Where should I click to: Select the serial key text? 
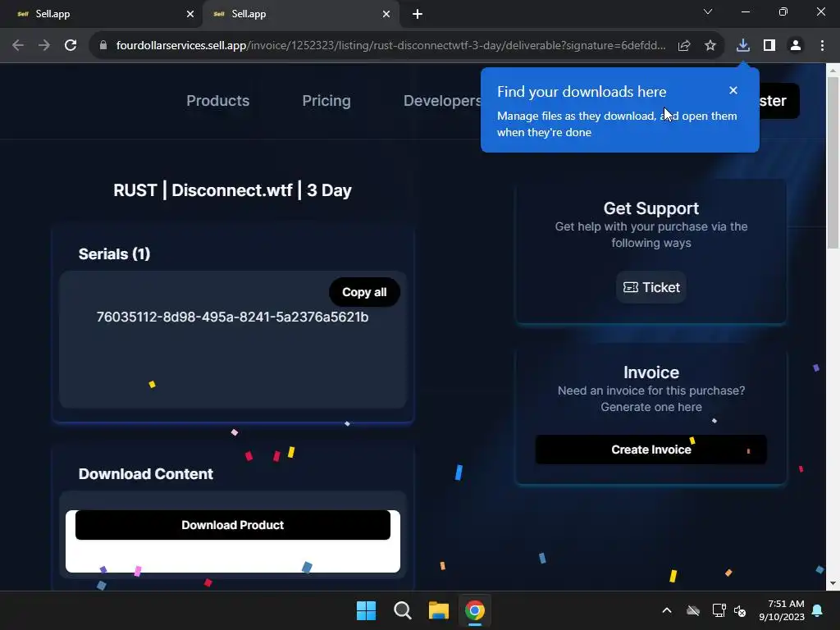tap(232, 317)
